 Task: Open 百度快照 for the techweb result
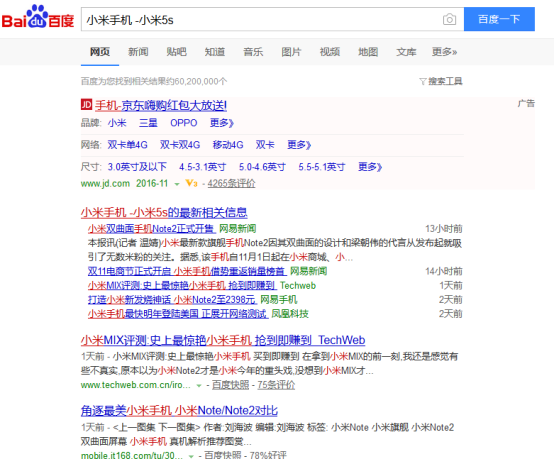(x=230, y=385)
